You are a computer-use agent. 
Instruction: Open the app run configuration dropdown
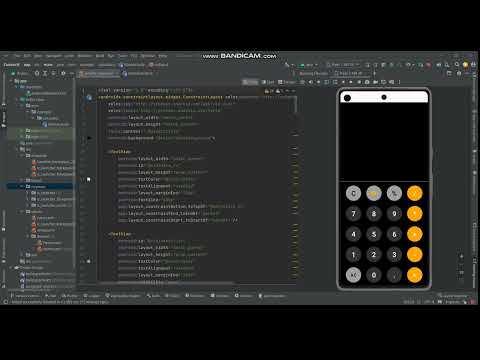pyautogui.click(x=309, y=65)
